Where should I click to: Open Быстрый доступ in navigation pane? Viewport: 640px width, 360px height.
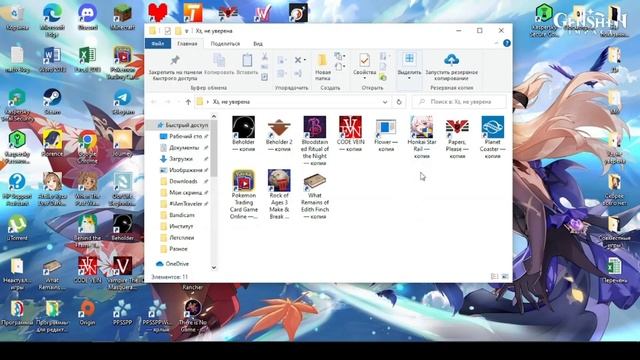[182, 125]
